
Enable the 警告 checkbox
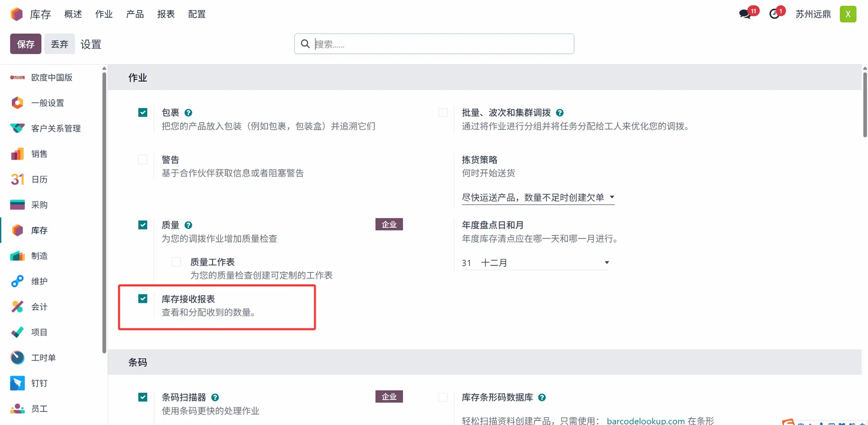coord(143,160)
